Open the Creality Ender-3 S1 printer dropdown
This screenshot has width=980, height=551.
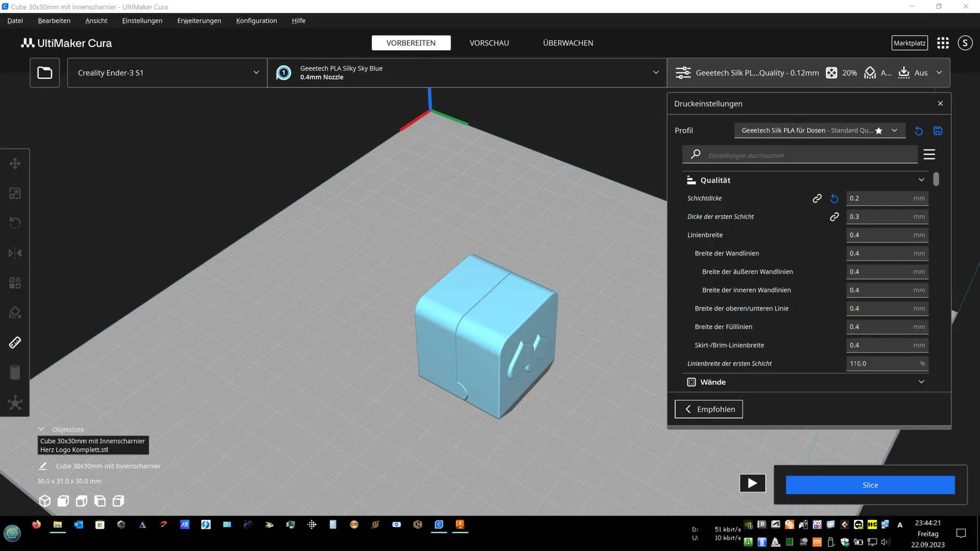coord(167,73)
